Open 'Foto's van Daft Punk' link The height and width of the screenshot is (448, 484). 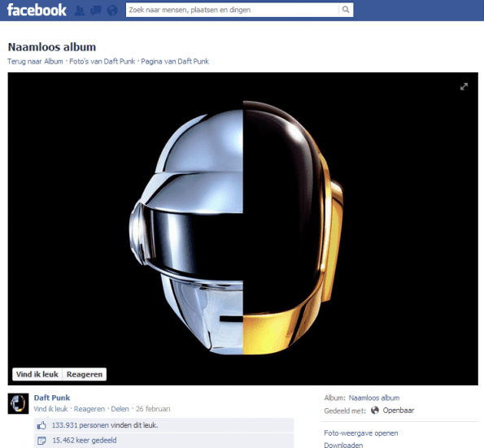[x=102, y=62]
